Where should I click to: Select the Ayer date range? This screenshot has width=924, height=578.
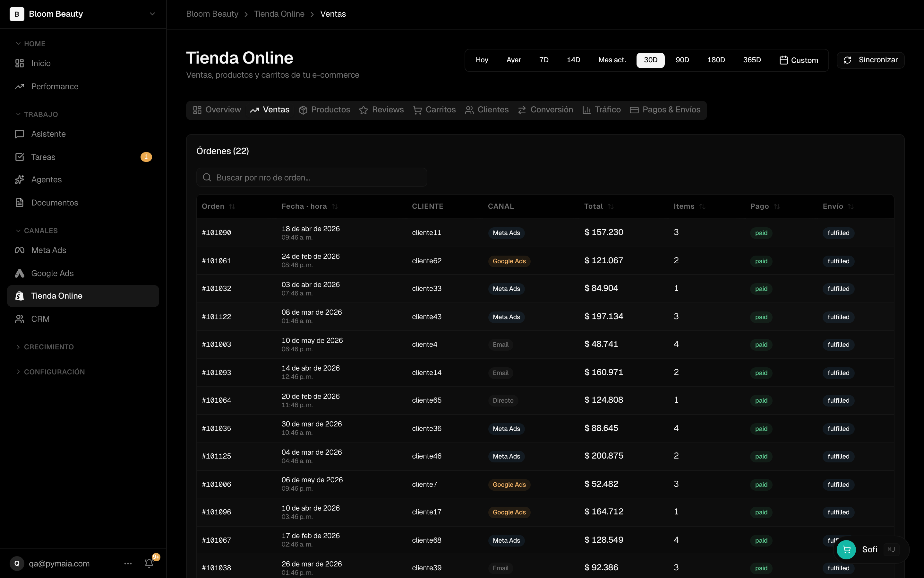(x=514, y=60)
